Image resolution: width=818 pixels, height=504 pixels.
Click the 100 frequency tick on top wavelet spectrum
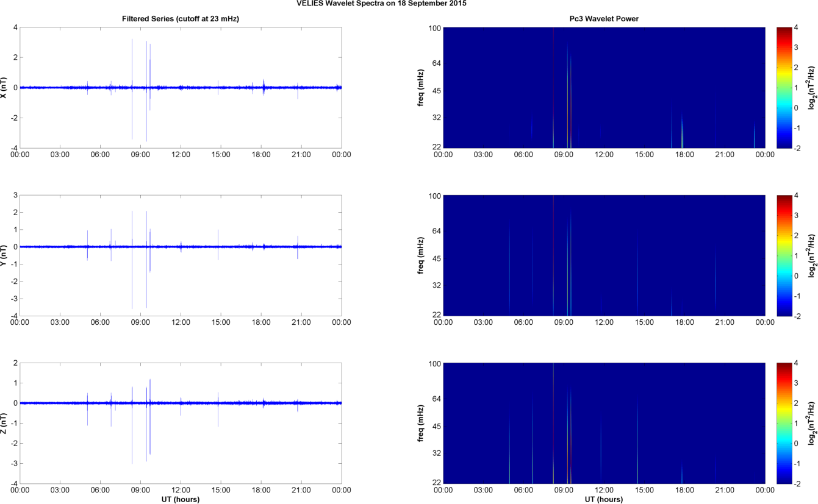point(434,28)
